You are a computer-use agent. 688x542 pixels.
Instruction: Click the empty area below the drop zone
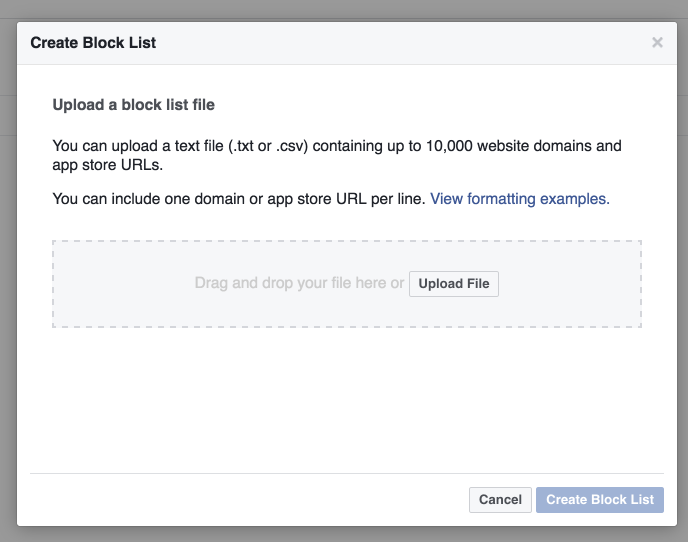click(x=347, y=399)
